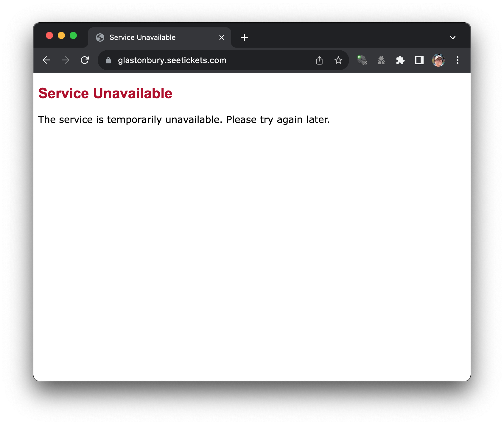Image resolution: width=504 pixels, height=425 pixels.
Task: Open the gears extension with green badge
Action: pyautogui.click(x=362, y=60)
